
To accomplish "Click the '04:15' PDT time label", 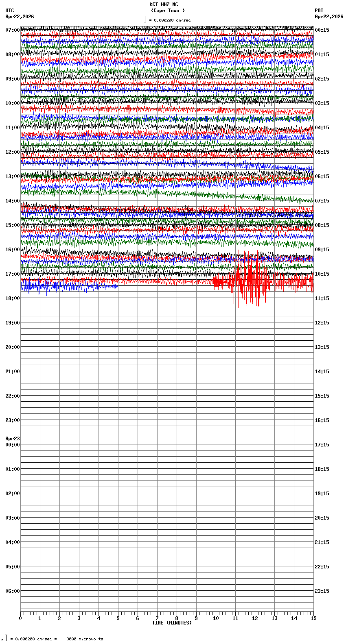I will [x=322, y=128].
